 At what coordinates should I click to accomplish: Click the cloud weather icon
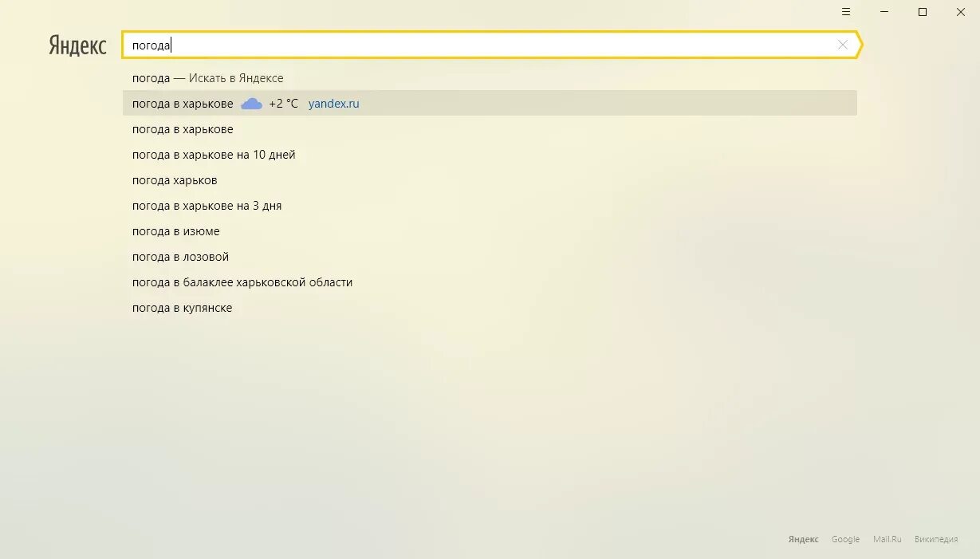pyautogui.click(x=251, y=104)
